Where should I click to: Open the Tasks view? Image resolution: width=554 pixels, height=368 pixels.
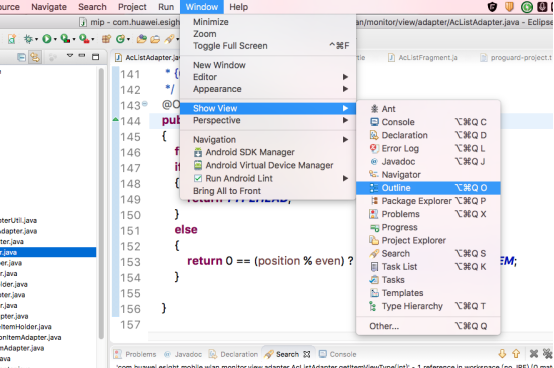pyautogui.click(x=428, y=280)
